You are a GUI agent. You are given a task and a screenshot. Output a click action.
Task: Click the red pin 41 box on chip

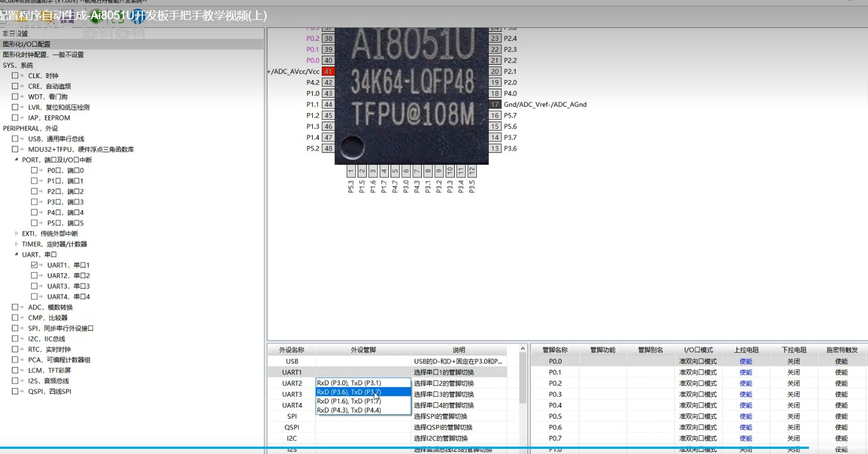[x=328, y=72]
